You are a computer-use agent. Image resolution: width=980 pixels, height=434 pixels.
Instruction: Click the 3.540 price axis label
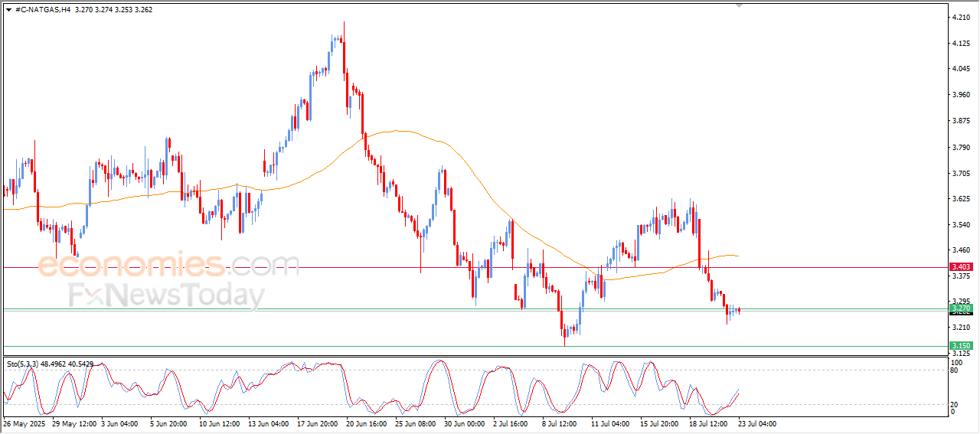coord(962,224)
